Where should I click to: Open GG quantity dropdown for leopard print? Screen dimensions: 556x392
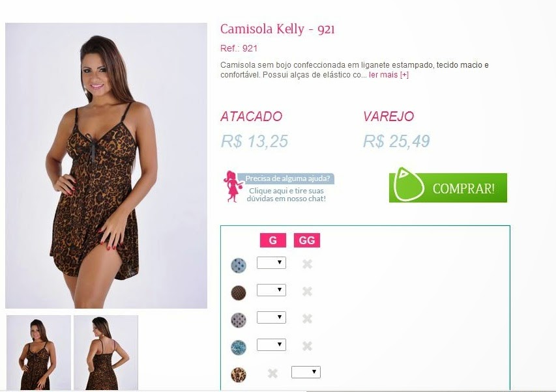click(306, 372)
